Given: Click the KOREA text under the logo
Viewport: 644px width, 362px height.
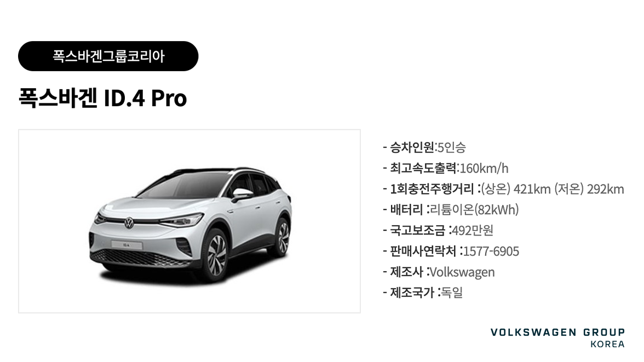Looking at the screenshot, I should coord(607,344).
